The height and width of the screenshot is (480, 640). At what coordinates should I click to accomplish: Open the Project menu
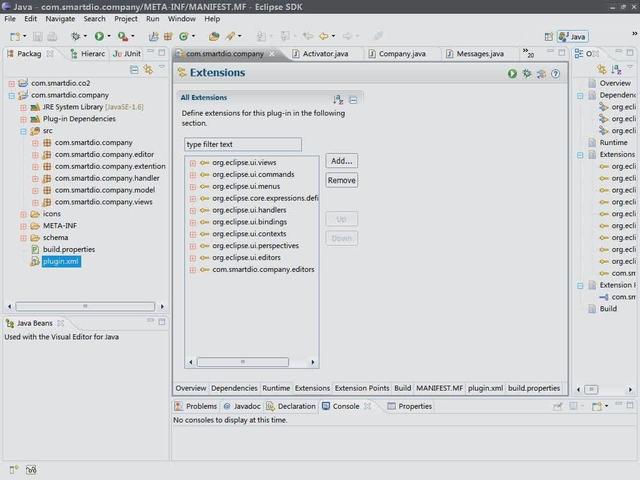126,19
